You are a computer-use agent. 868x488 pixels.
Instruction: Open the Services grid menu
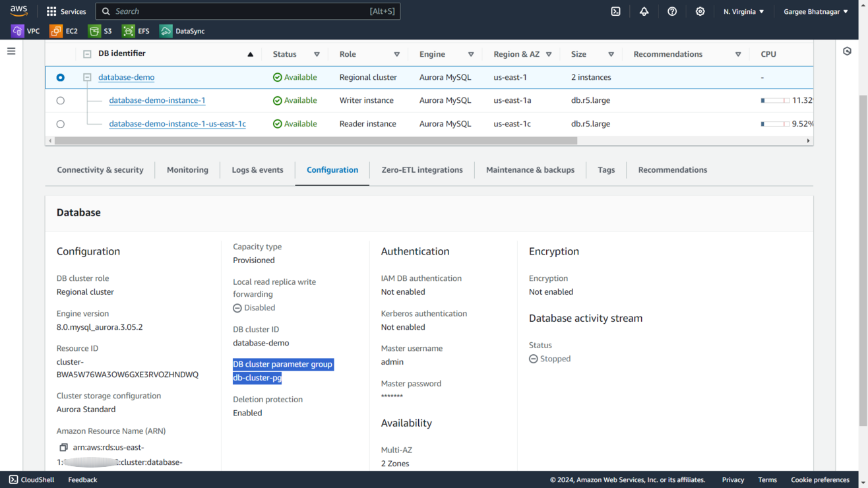[51, 11]
